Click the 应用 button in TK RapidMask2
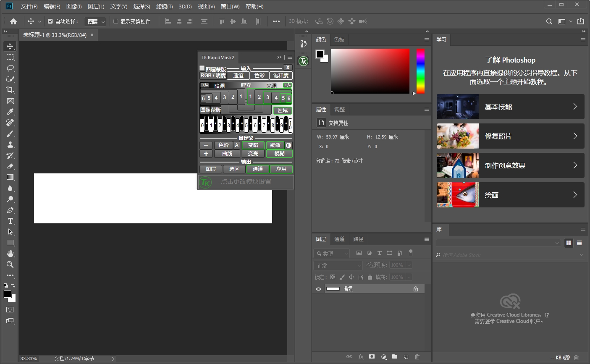 281,169
